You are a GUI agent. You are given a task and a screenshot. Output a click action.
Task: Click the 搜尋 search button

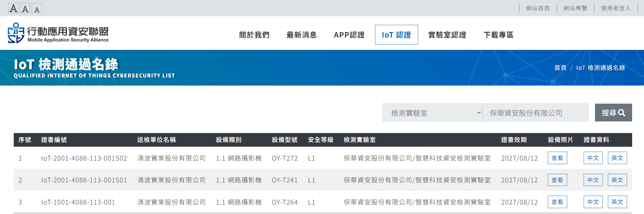point(613,113)
